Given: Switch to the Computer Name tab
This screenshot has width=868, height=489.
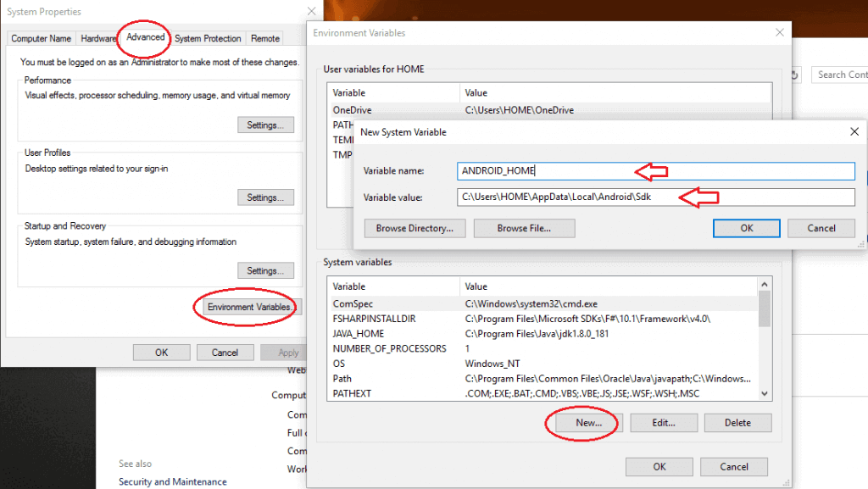Looking at the screenshot, I should [x=41, y=38].
